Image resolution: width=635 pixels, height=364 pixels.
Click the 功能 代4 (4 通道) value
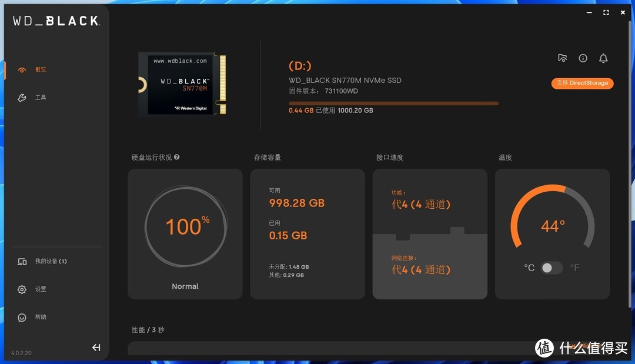pos(421,204)
